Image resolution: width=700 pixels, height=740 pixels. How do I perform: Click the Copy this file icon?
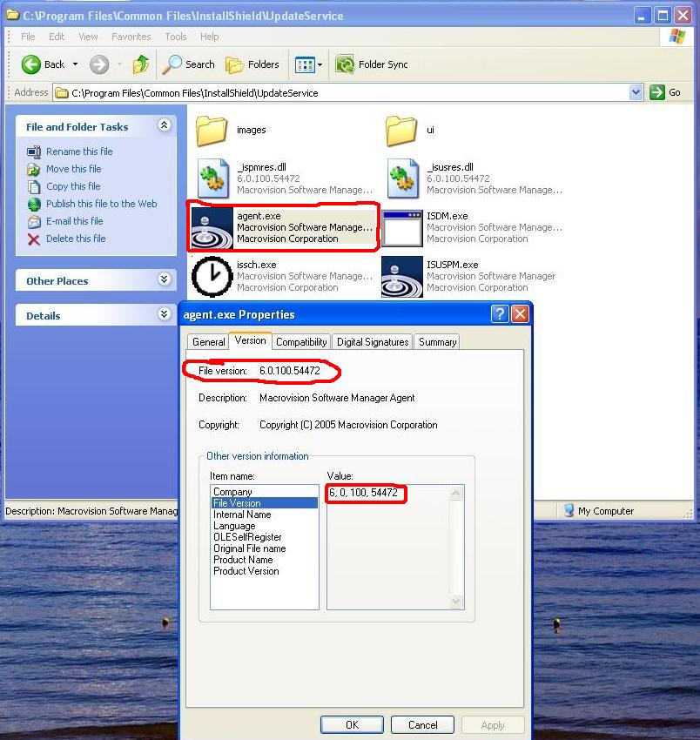(x=33, y=187)
